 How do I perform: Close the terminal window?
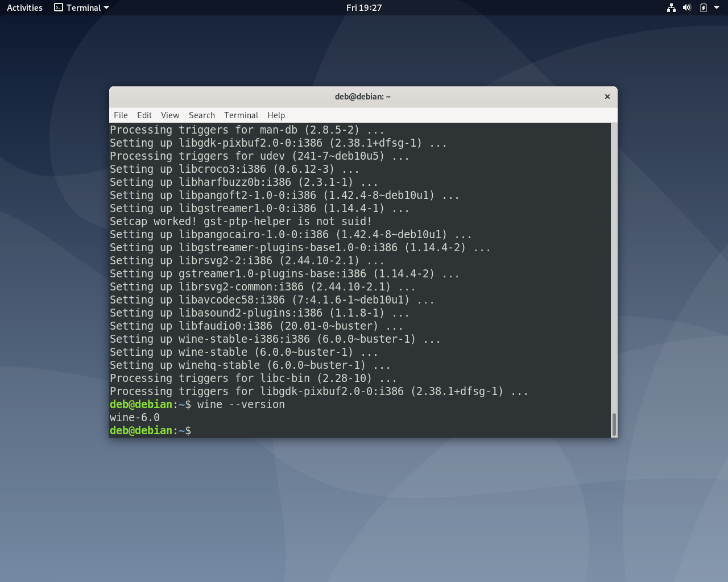607,97
